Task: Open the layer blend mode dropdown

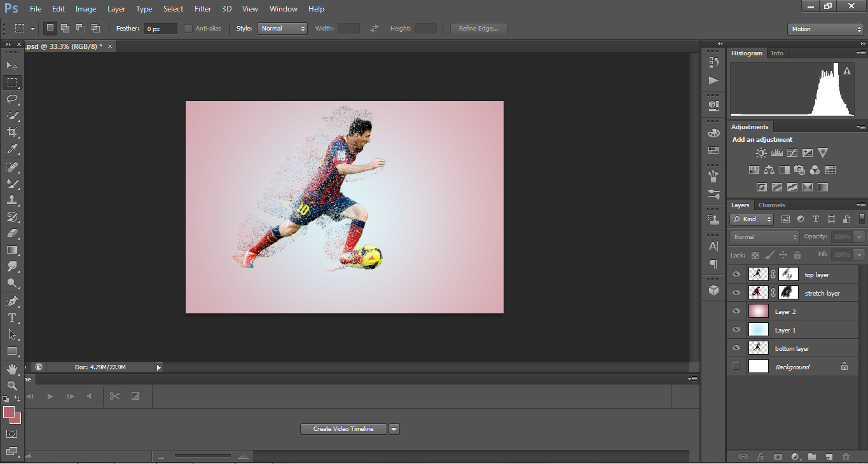Action: point(764,237)
